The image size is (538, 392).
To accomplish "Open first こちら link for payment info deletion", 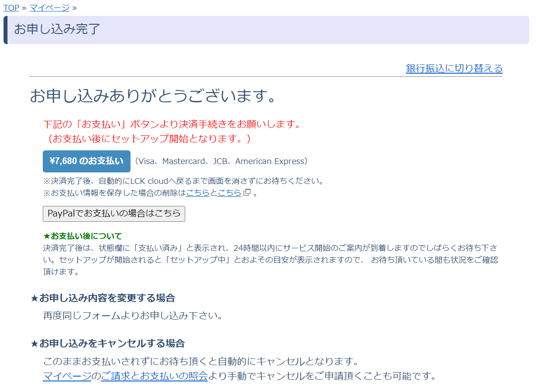I will tap(198, 193).
